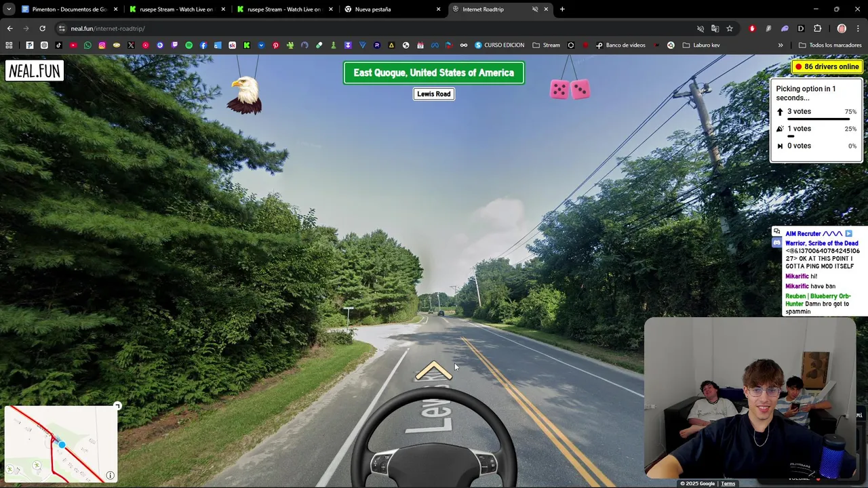Open the red hand adblock extension
Viewport: 868px width, 488px height.
tap(752, 28)
